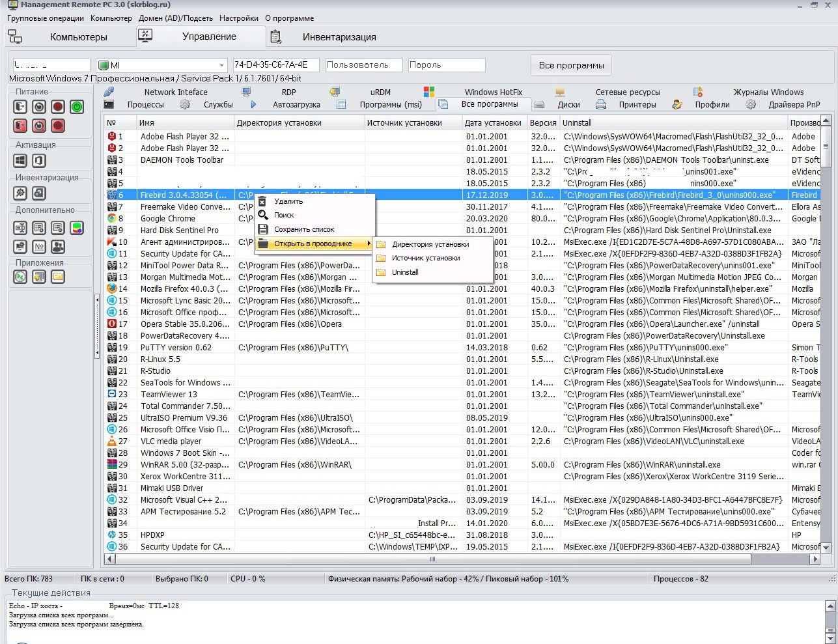838x644 pixels.
Task: Click the log off icon in Питание group
Action: 20,107
